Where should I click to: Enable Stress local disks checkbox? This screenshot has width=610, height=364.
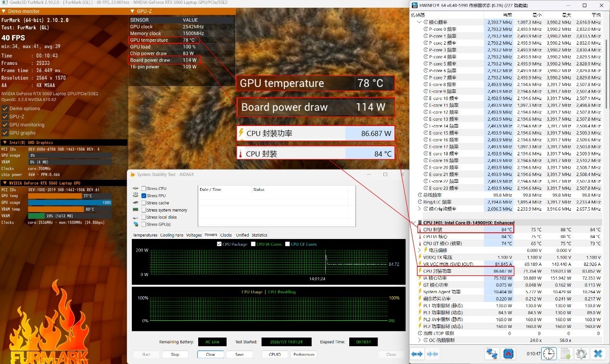click(x=144, y=217)
